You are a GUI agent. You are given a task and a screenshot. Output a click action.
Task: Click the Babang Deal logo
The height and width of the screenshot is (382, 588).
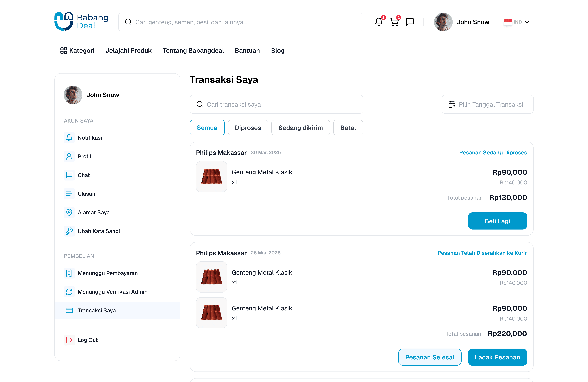click(81, 21)
